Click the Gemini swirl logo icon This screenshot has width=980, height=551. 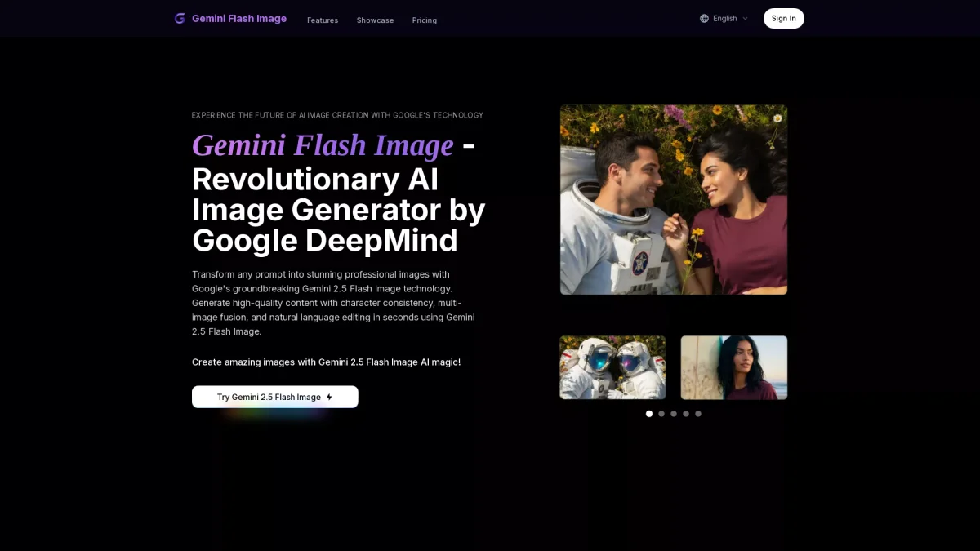pyautogui.click(x=180, y=19)
